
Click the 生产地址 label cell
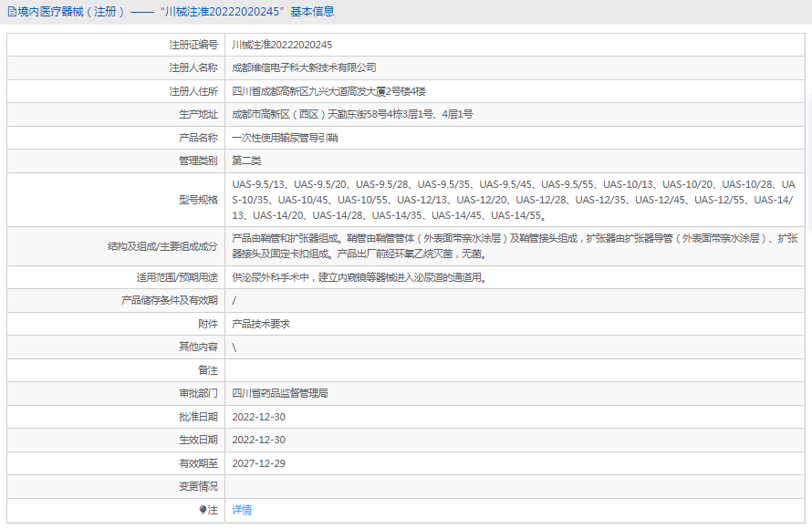116,114
